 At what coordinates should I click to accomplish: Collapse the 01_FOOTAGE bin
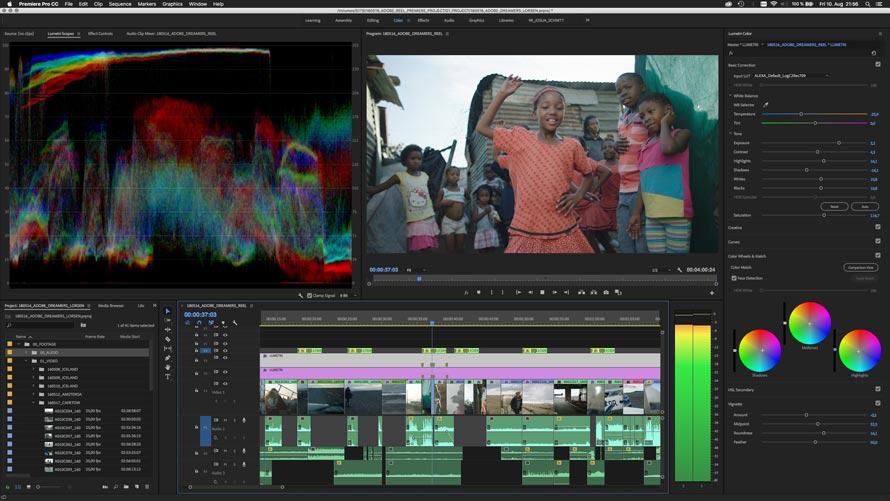pyautogui.click(x=19, y=344)
